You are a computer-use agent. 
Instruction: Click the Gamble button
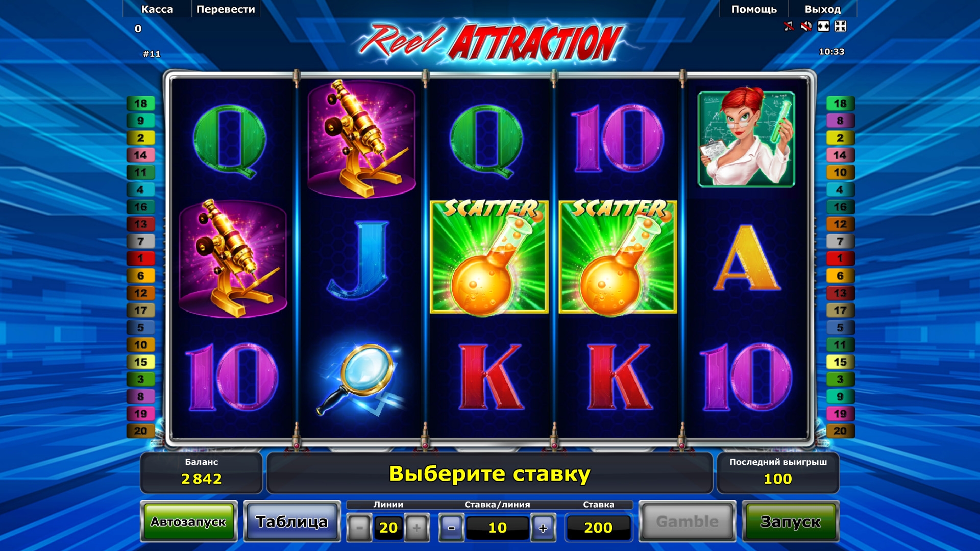pos(687,521)
